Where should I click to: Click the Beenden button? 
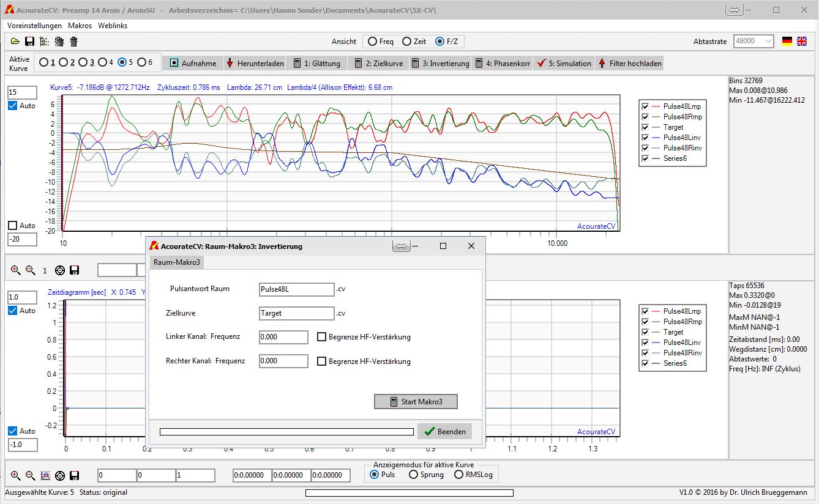click(444, 431)
